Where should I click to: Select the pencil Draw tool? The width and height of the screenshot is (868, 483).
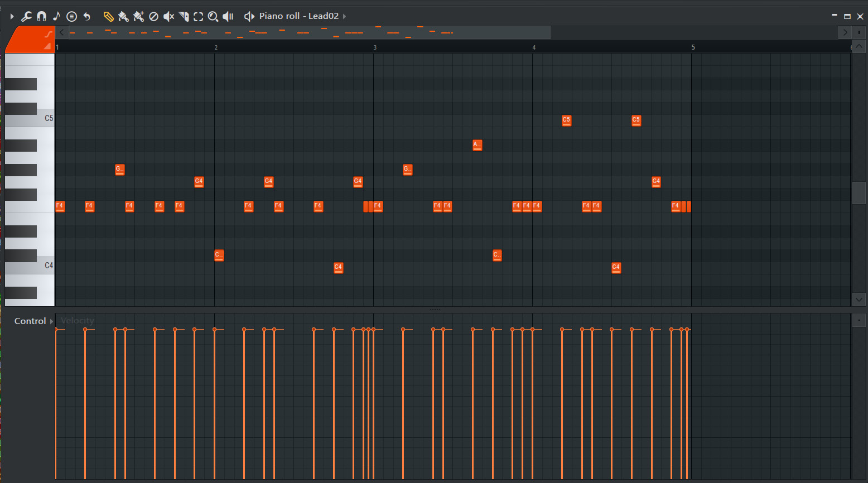click(x=108, y=17)
